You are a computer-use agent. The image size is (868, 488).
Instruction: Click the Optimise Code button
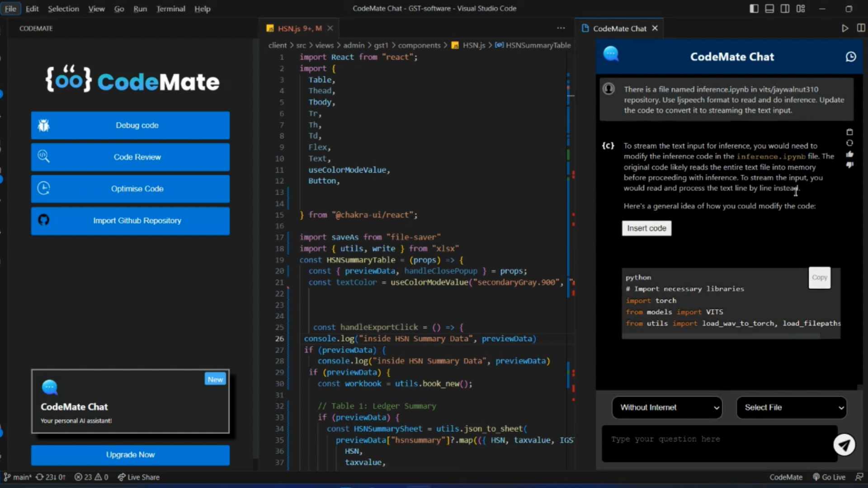coord(130,188)
